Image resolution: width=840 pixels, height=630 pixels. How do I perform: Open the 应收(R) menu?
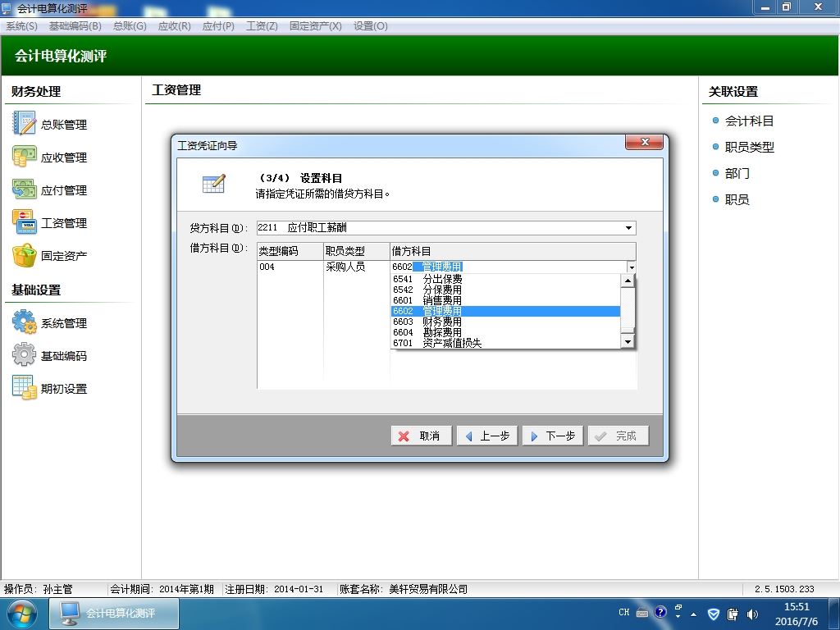(x=174, y=25)
